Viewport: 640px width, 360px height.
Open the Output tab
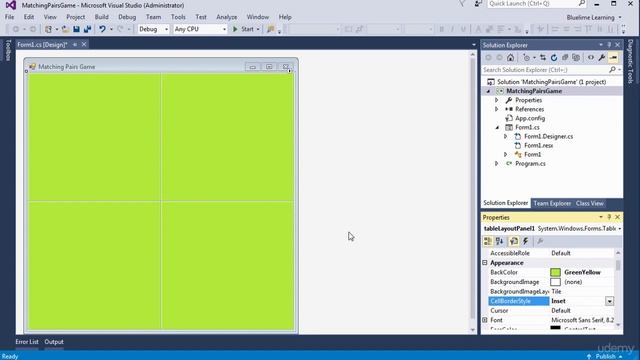click(54, 342)
